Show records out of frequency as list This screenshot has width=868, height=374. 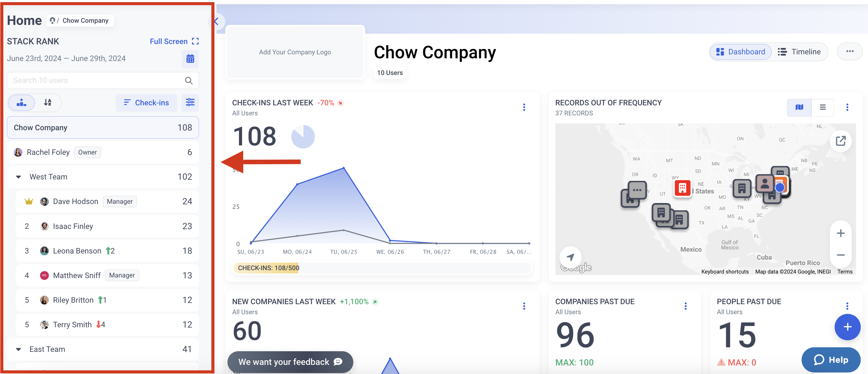pyautogui.click(x=823, y=107)
